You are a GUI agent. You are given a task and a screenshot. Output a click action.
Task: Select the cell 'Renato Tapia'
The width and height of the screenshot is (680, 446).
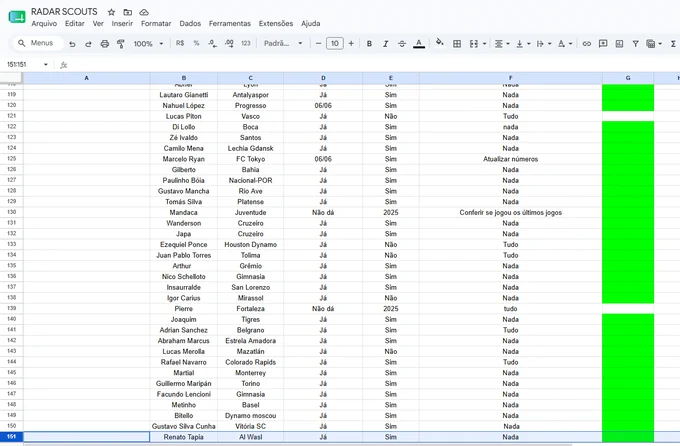coord(183,437)
